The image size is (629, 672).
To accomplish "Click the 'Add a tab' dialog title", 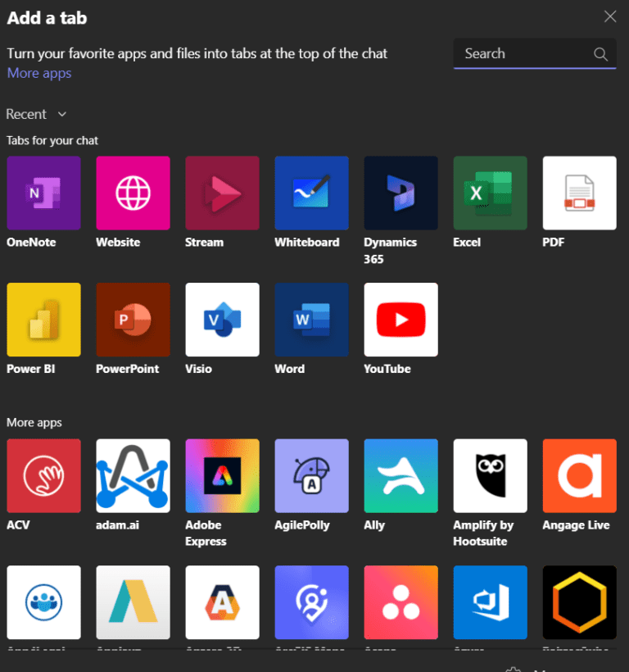I will [x=48, y=18].
